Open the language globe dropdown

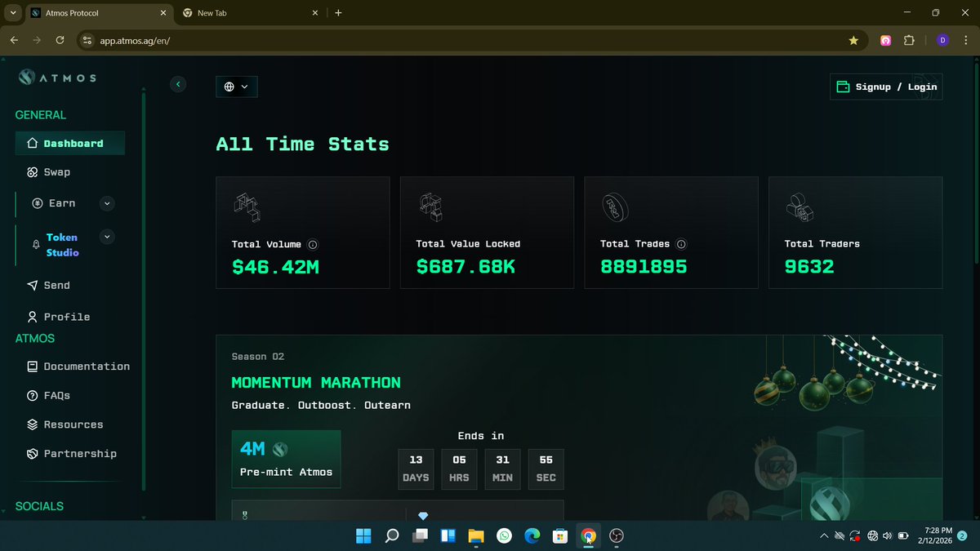[x=236, y=87]
